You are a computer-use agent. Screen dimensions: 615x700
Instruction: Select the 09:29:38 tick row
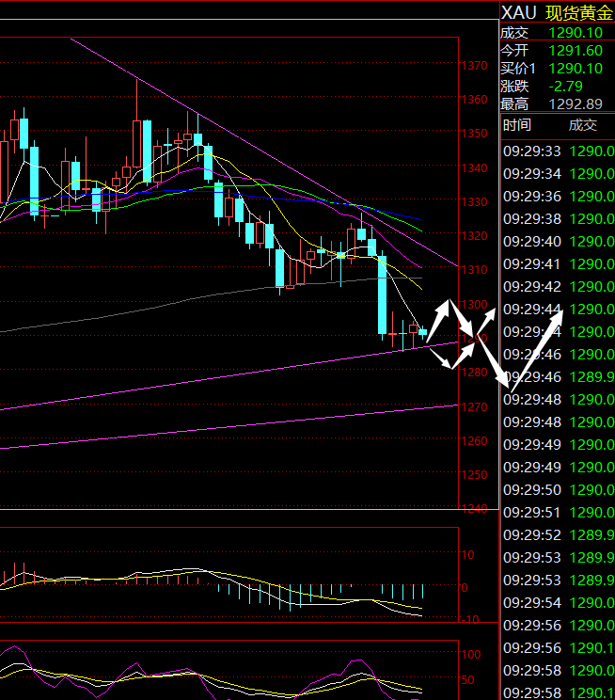pyautogui.click(x=558, y=218)
